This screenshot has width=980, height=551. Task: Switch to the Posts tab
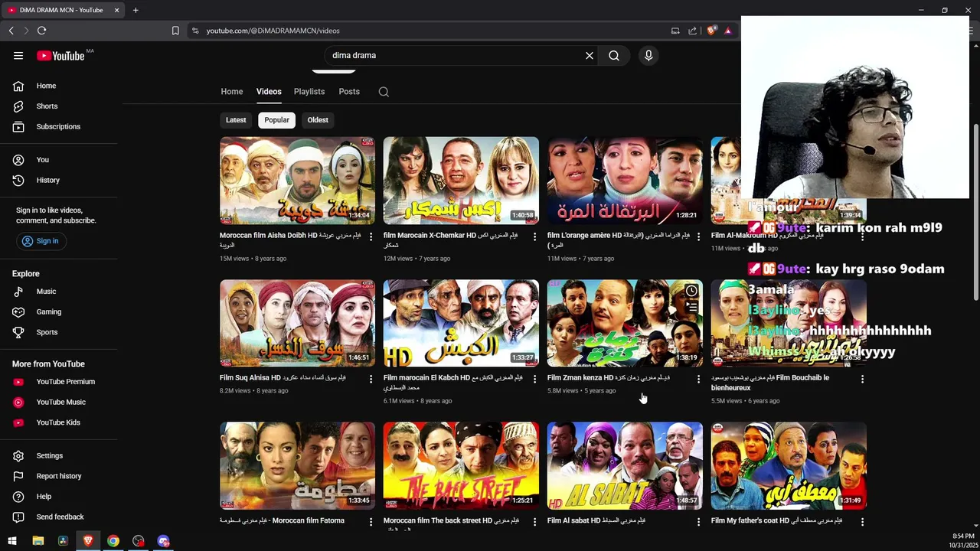[349, 92]
